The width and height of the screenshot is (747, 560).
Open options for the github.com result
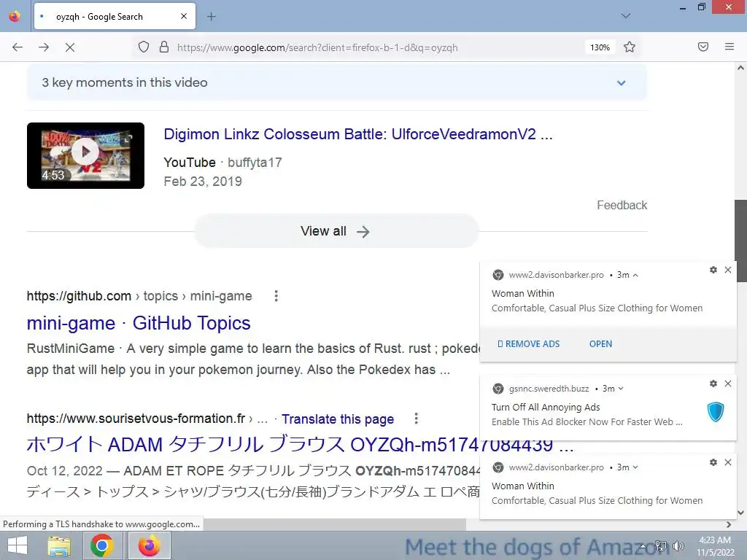tap(276, 296)
